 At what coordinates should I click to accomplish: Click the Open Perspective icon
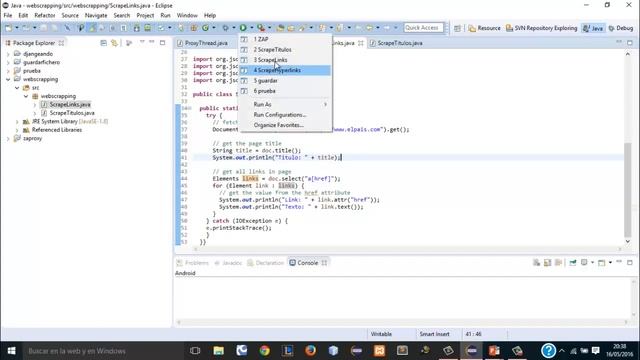click(458, 28)
